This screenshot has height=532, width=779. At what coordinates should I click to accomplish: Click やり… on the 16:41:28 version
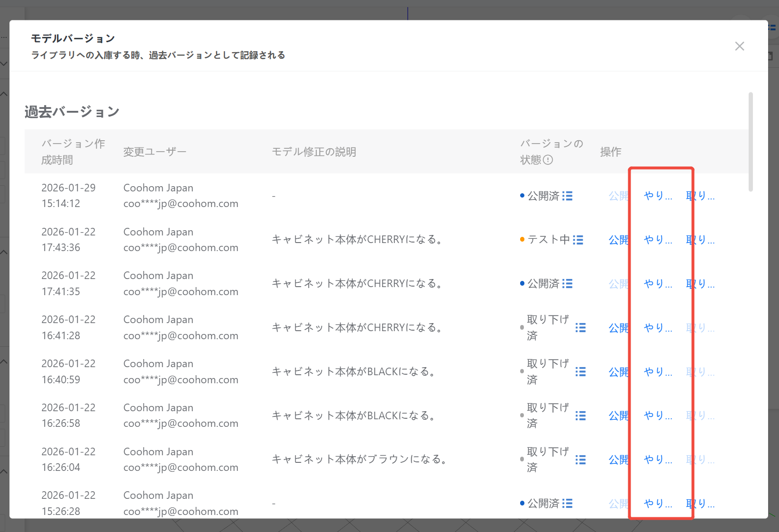click(658, 328)
